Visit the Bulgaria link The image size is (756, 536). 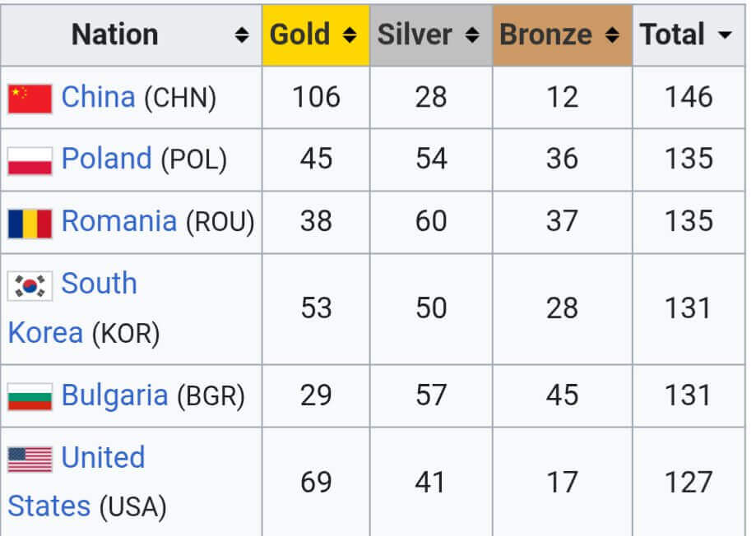click(x=114, y=395)
